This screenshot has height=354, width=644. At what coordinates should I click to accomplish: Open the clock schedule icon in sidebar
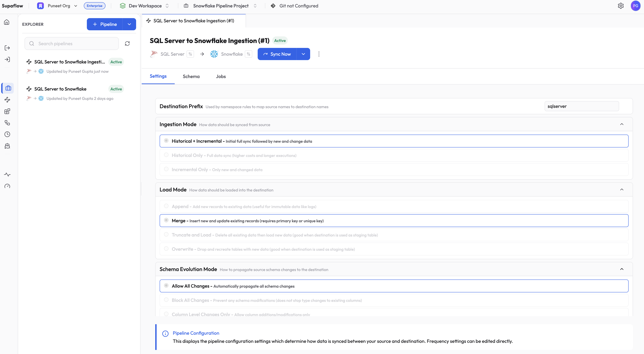[7, 134]
